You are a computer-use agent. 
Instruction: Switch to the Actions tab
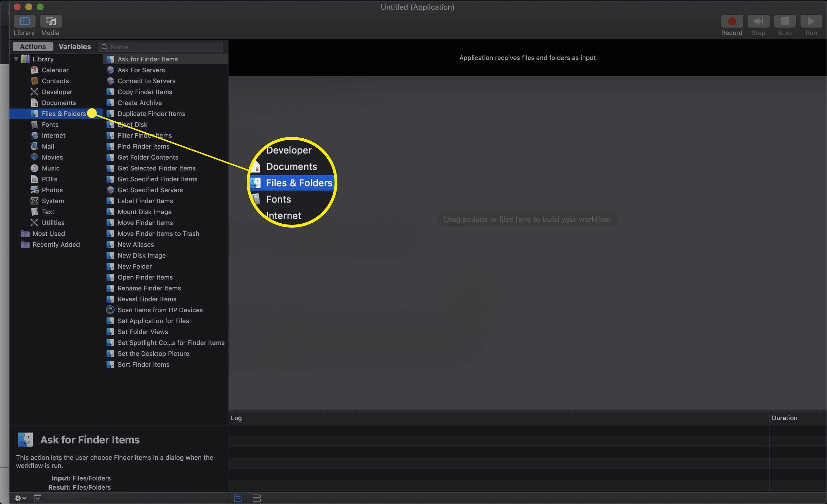coord(32,47)
